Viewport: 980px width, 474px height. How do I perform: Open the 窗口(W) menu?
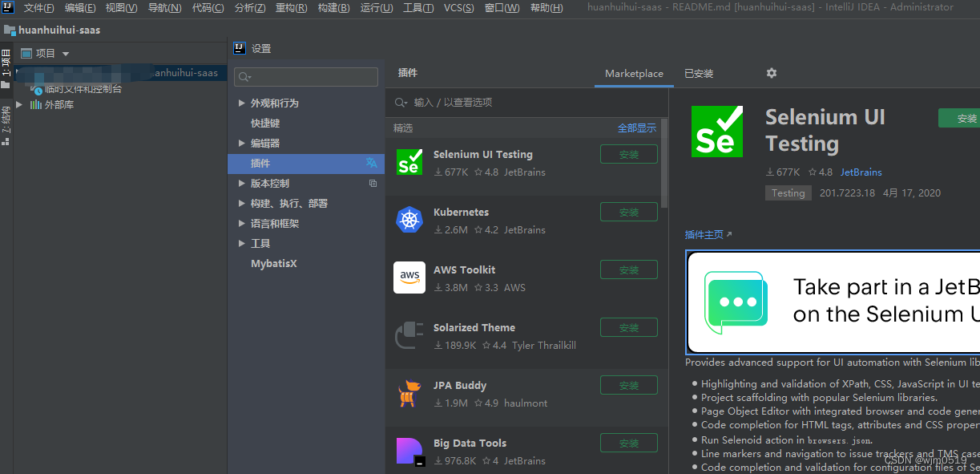pyautogui.click(x=502, y=8)
